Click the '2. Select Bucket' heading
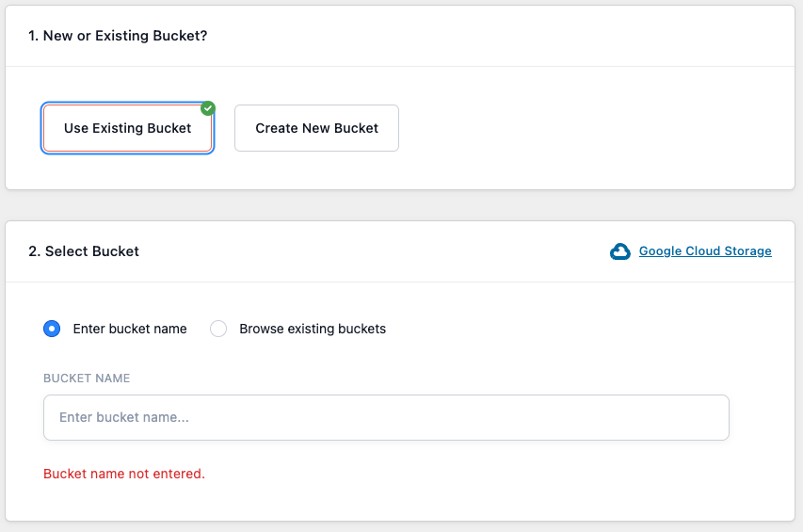The height and width of the screenshot is (532, 803). pos(84,251)
